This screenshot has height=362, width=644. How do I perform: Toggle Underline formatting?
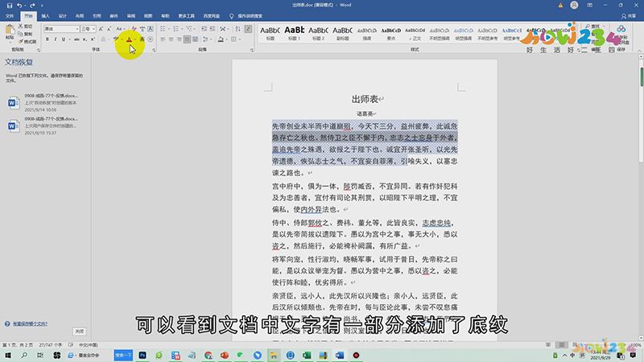pyautogui.click(x=64, y=39)
